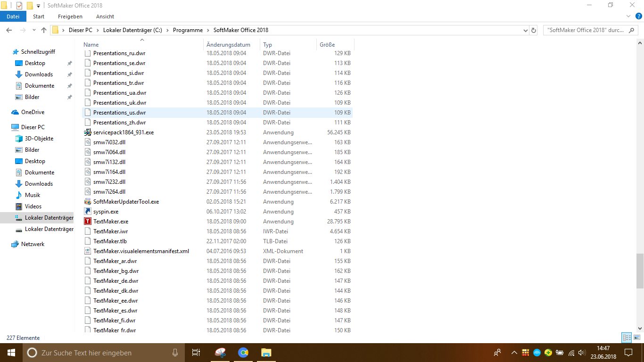Viewport: 644px width, 362px height.
Task: Open the Quick Access Toolbar customize dropdown
Action: tap(38, 6)
